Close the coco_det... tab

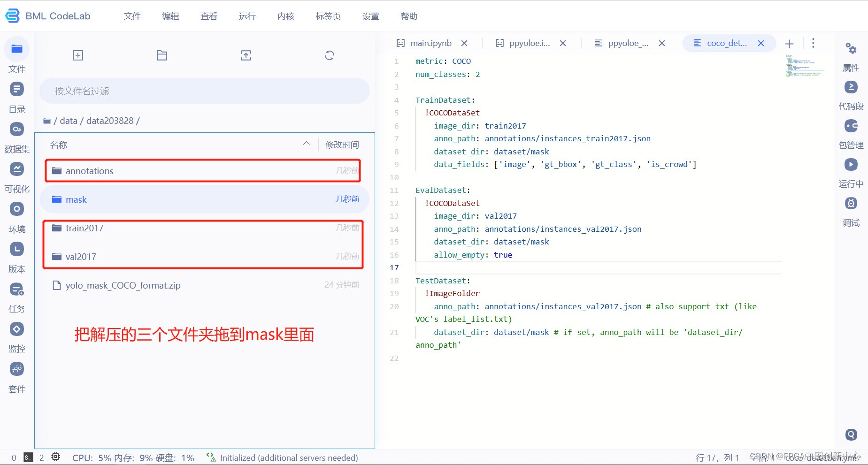[761, 43]
